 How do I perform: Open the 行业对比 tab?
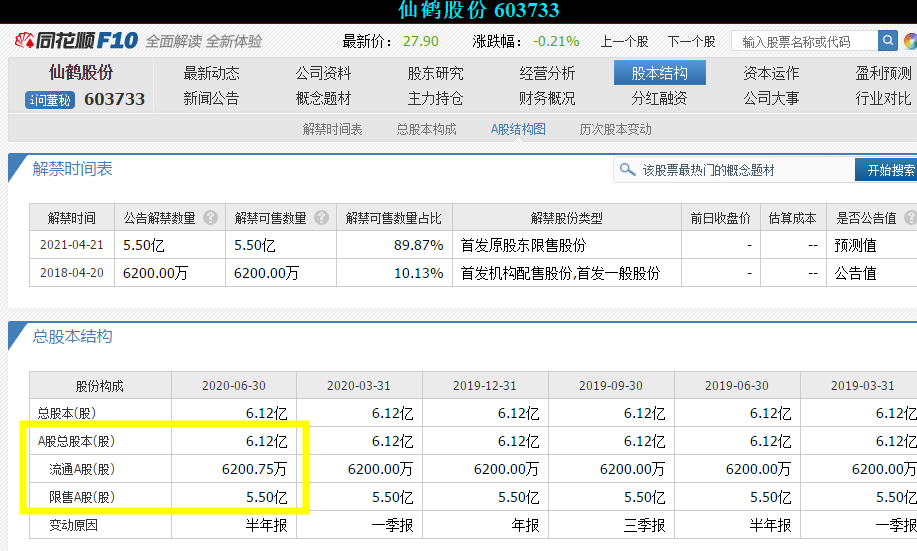tap(883, 98)
